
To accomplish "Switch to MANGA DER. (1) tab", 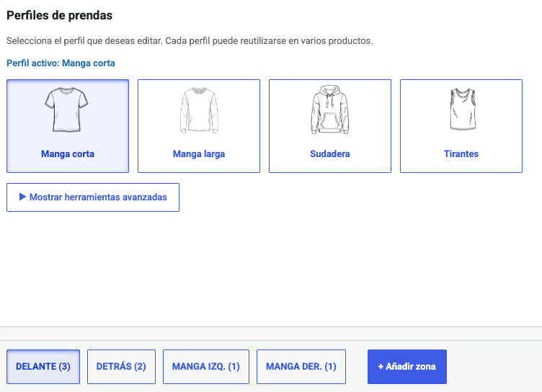I will point(301,367).
